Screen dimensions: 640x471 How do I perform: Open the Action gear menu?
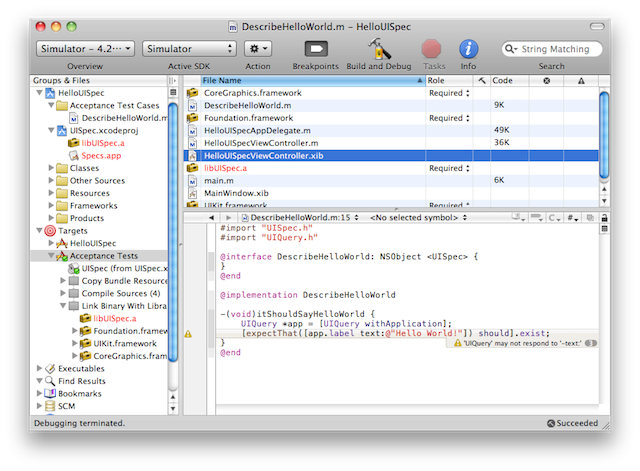[258, 49]
